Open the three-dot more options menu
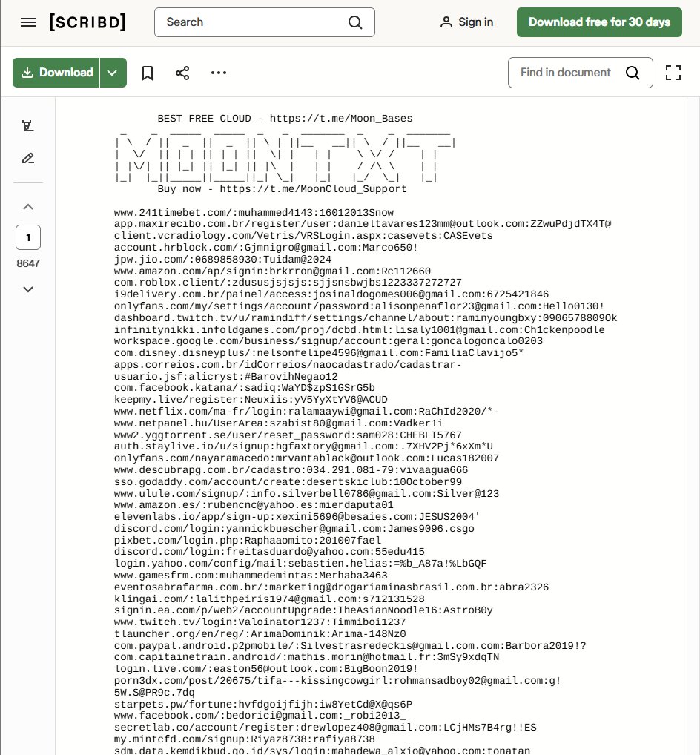Image resolution: width=700 pixels, height=755 pixels. 218,73
